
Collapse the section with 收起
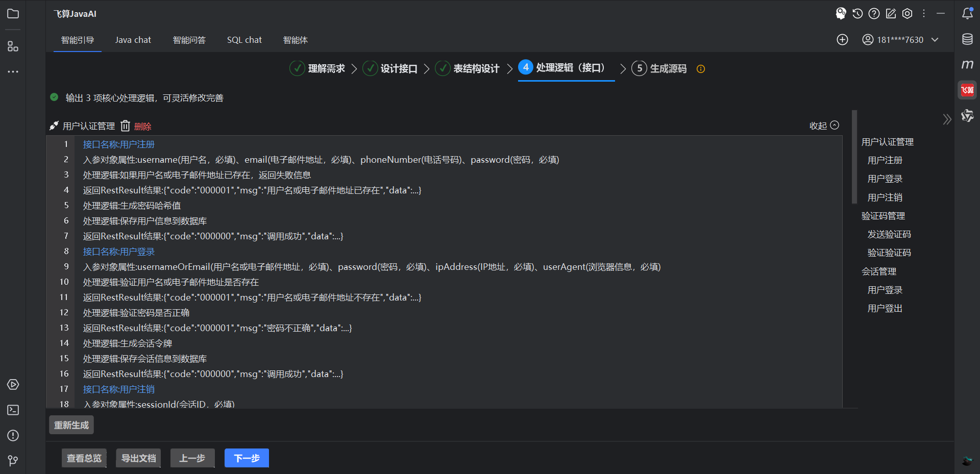click(x=824, y=126)
